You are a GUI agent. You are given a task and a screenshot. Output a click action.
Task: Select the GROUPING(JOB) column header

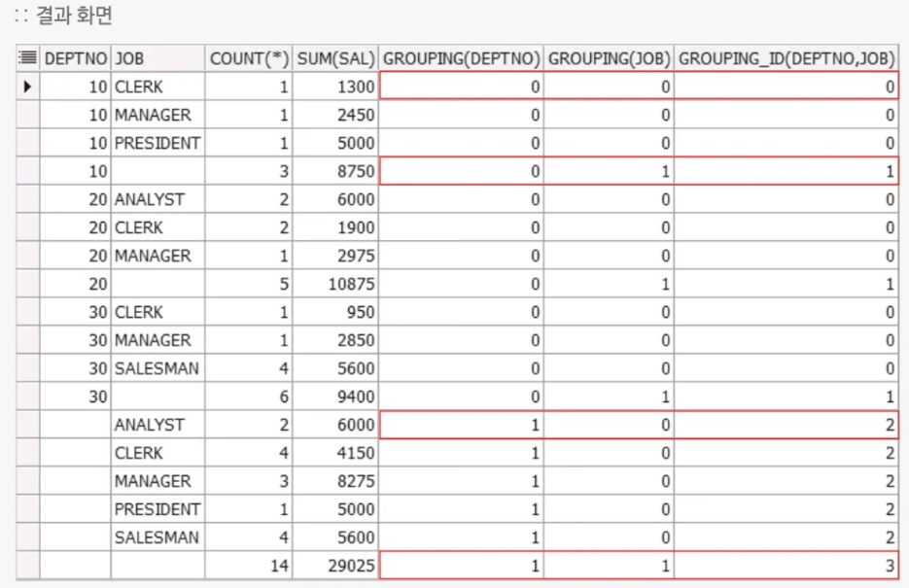(x=609, y=58)
